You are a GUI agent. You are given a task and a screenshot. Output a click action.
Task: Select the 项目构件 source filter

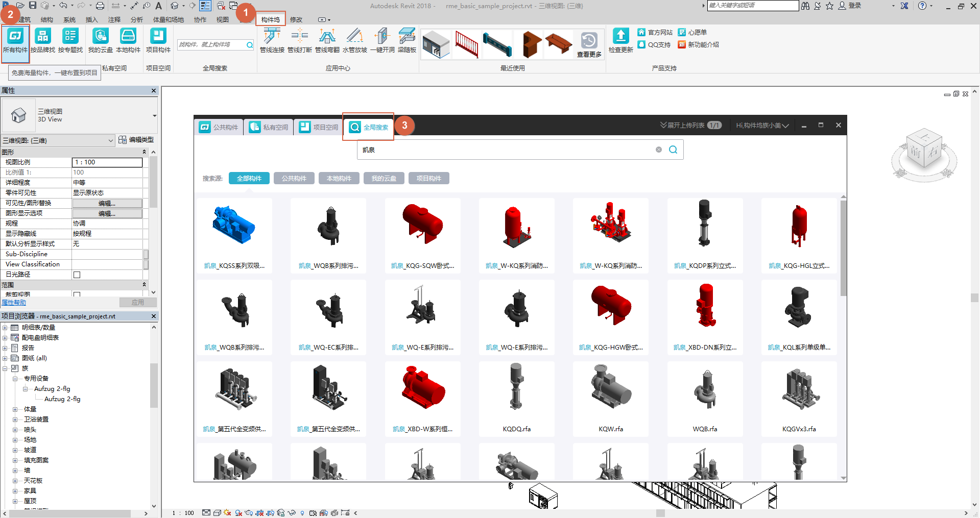click(429, 178)
